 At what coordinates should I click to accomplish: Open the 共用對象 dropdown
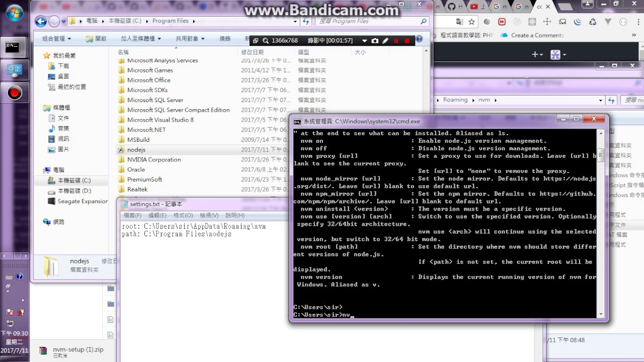[x=189, y=39]
